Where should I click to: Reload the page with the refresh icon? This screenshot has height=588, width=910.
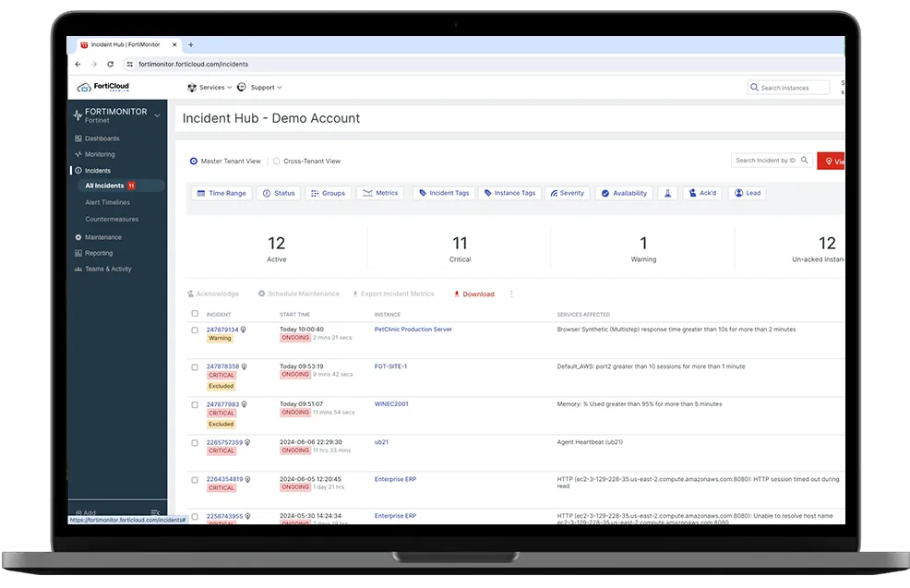point(110,65)
